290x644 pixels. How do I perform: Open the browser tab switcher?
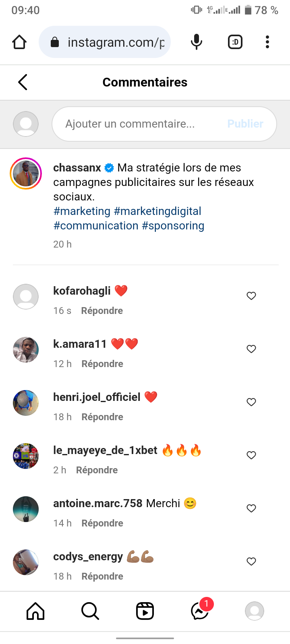(235, 42)
